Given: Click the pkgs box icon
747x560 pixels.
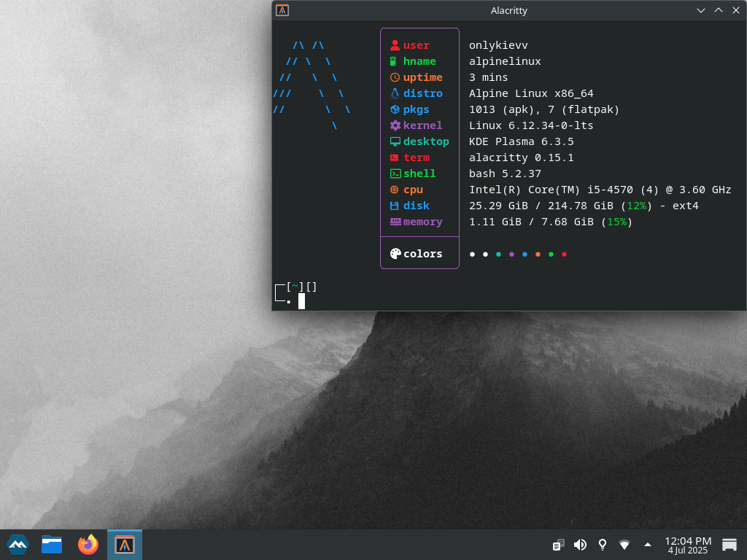Looking at the screenshot, I should point(395,109).
